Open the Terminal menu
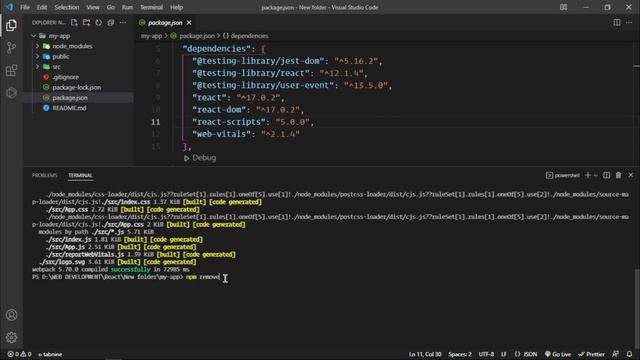Image resolution: width=640 pixels, height=360 pixels. coord(151,7)
